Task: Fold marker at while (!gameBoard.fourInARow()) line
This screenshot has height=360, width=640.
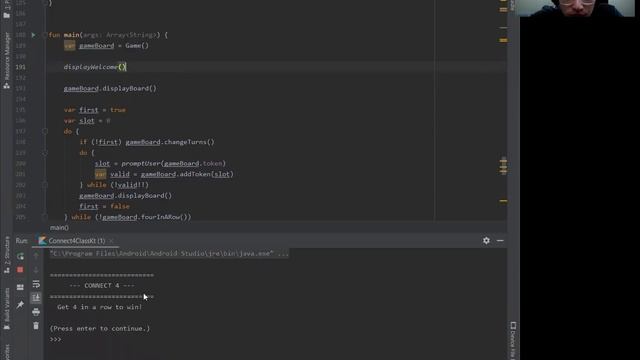Action: pyautogui.click(x=45, y=217)
